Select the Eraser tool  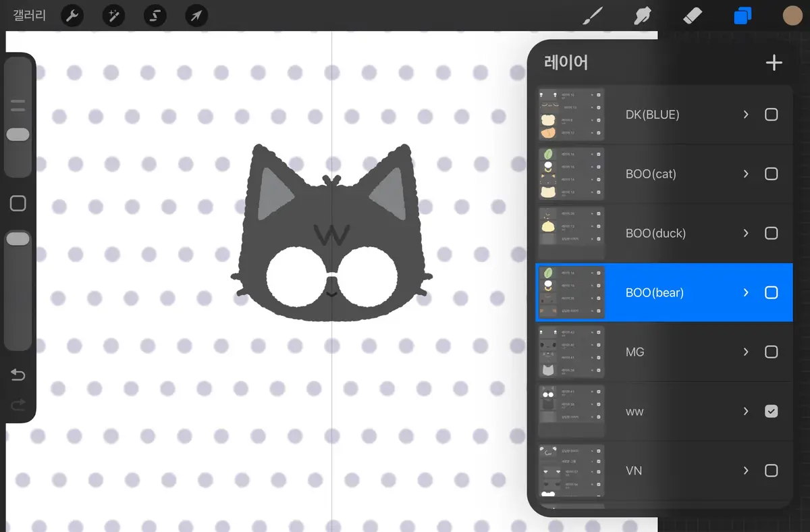coord(693,16)
